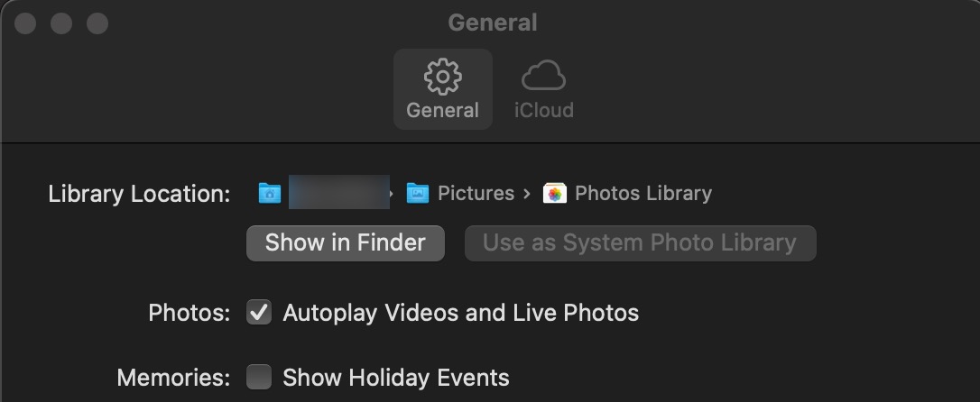Enable Autoplay Videos and Live Photos checkbox
Screen dimensions: 980x402
(x=259, y=312)
